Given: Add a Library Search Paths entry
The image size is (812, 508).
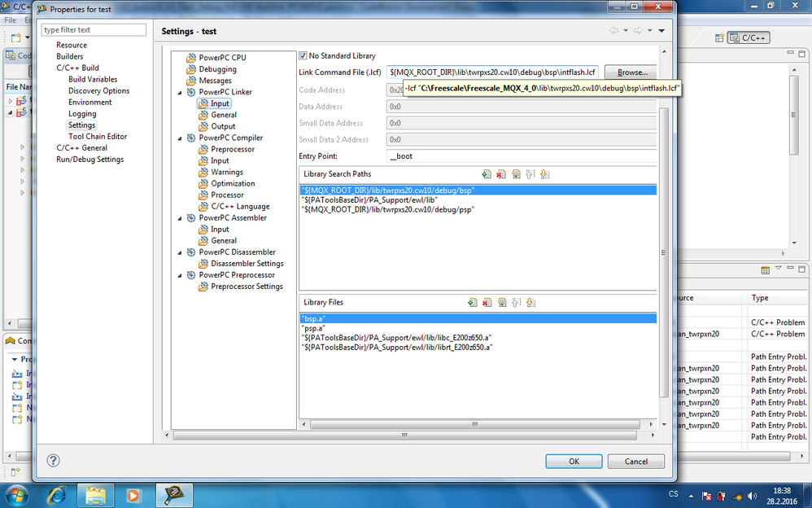Looking at the screenshot, I should pos(487,174).
